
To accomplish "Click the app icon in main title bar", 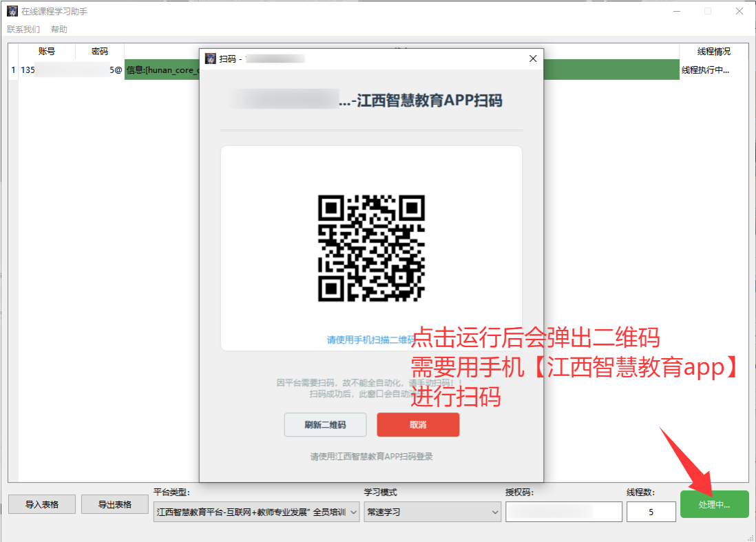I will pyautogui.click(x=12, y=11).
